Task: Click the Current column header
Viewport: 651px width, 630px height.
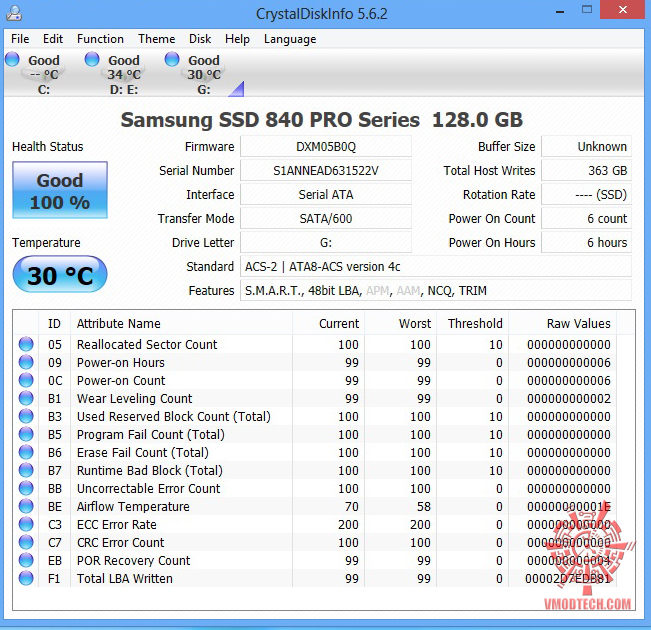Action: (x=328, y=324)
